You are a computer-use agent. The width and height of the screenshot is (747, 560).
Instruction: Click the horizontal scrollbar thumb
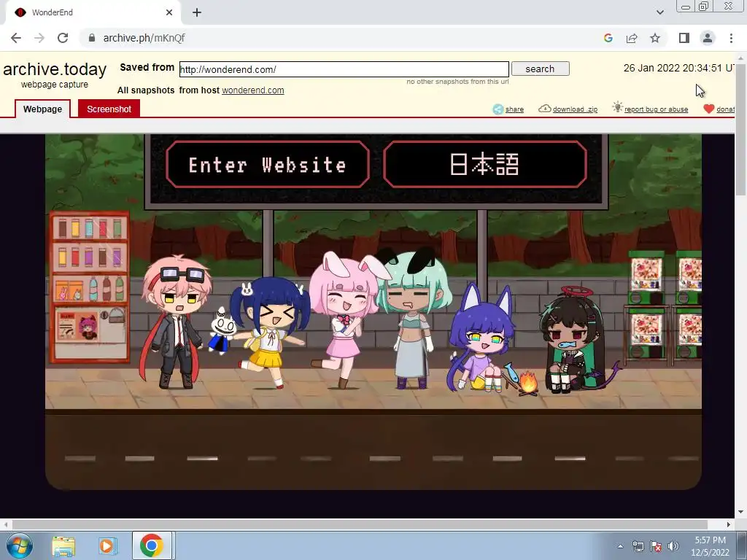click(360, 524)
